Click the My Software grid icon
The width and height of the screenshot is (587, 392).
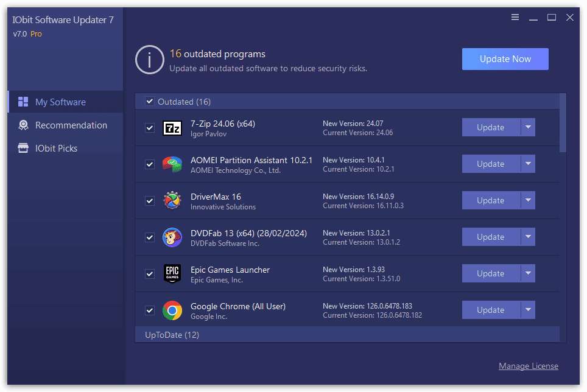(23, 102)
